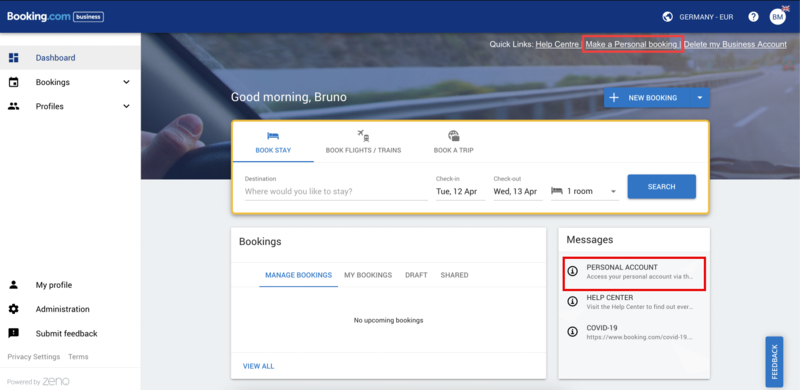
Task: Click the Profiles people icon in sidebar
Action: click(14, 106)
